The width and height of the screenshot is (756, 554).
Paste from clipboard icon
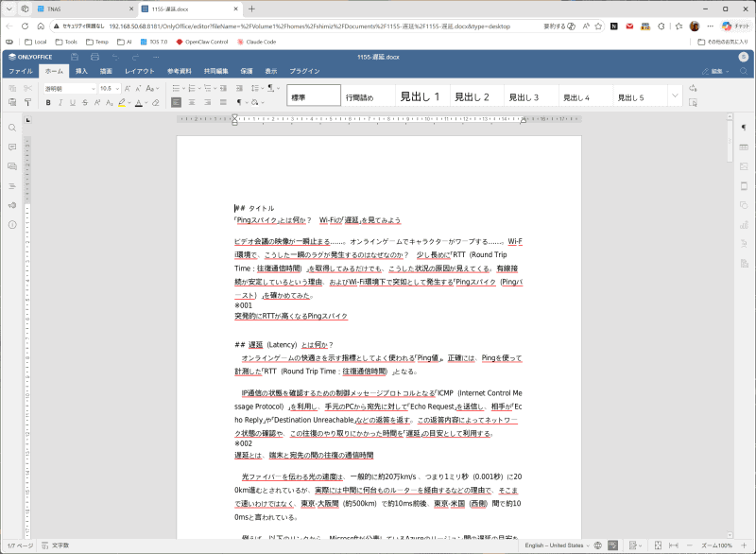click(12, 102)
